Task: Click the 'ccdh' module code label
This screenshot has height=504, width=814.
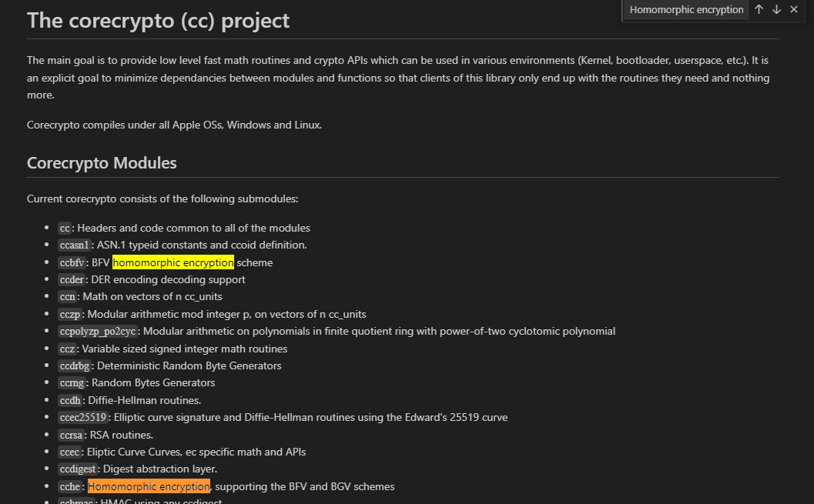Action: (x=70, y=400)
